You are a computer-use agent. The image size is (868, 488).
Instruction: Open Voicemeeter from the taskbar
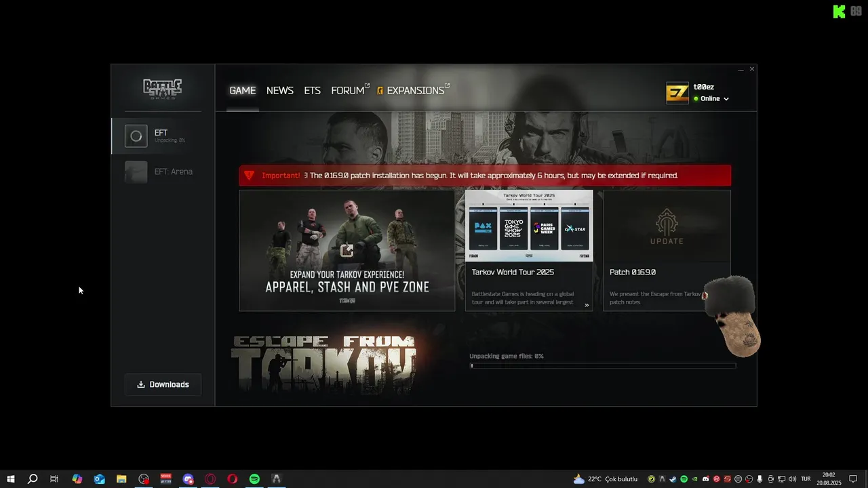coord(166,479)
